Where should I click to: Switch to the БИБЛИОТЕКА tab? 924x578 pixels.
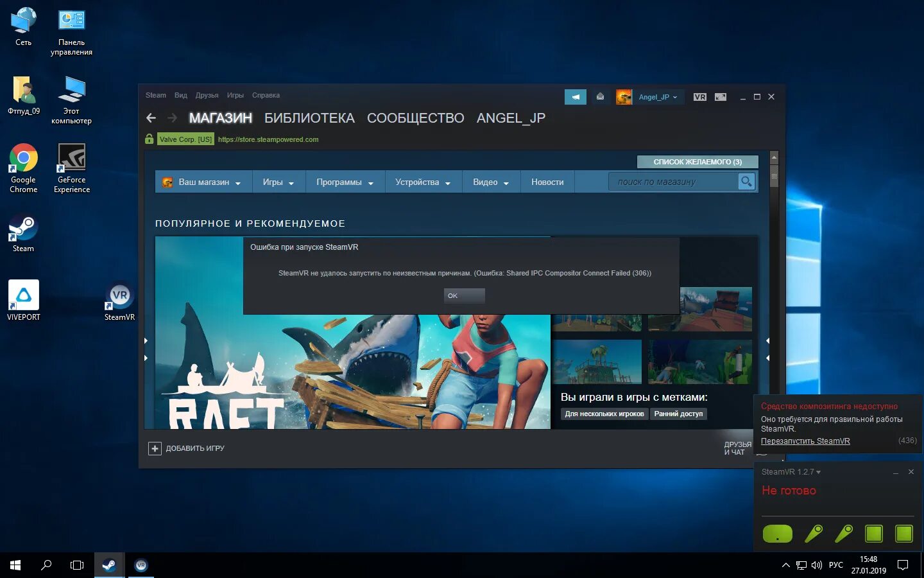point(309,118)
